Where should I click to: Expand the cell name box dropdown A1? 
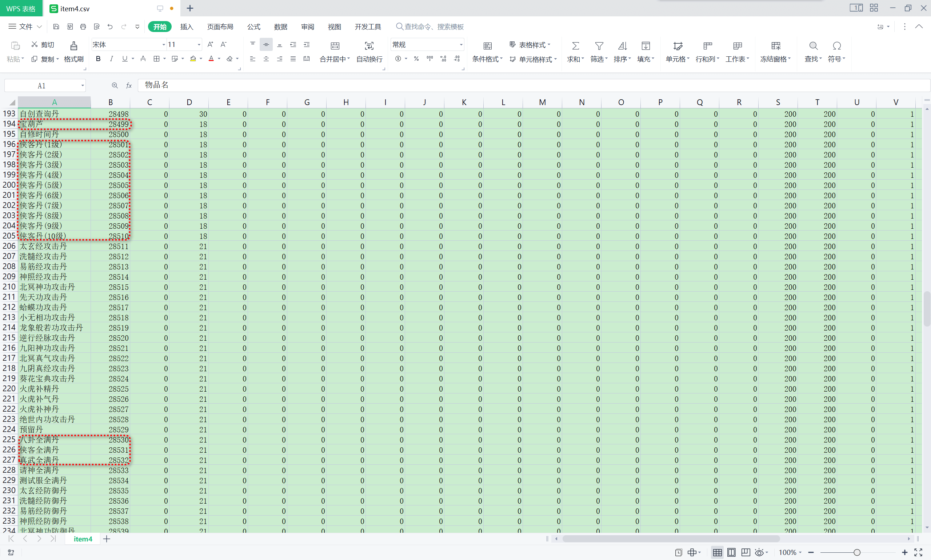(82, 86)
